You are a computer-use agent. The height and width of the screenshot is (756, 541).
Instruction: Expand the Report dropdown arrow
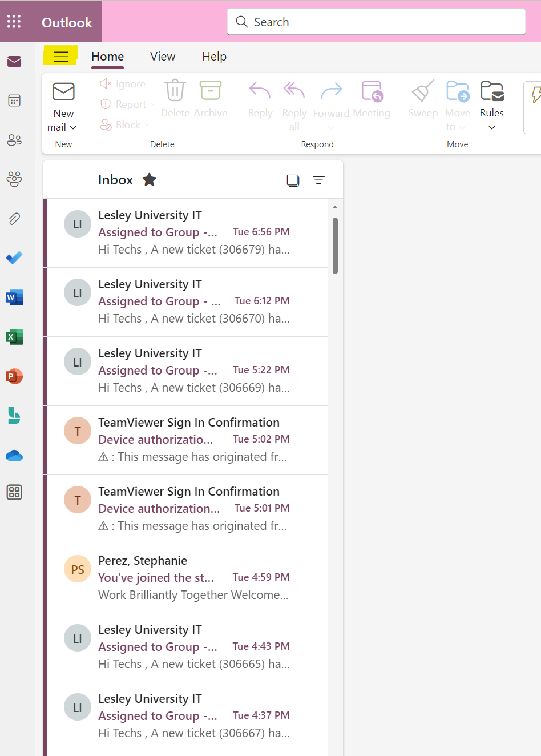(x=152, y=104)
